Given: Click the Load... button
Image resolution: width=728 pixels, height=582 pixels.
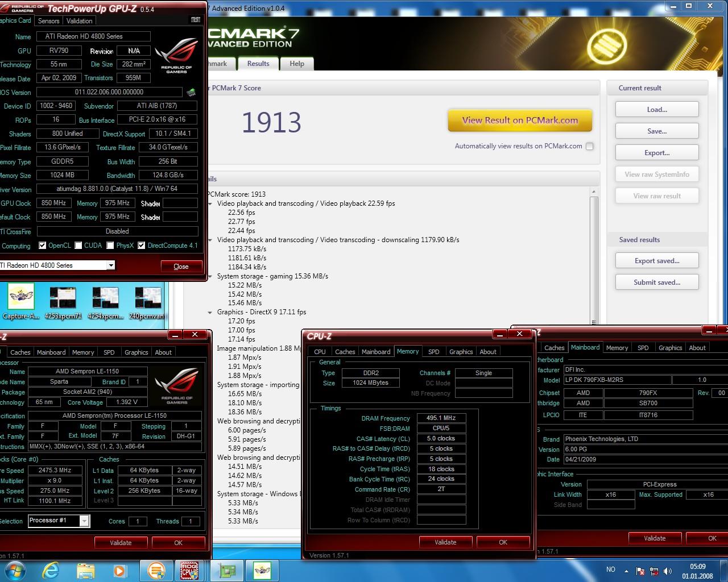Looking at the screenshot, I should 657,110.
